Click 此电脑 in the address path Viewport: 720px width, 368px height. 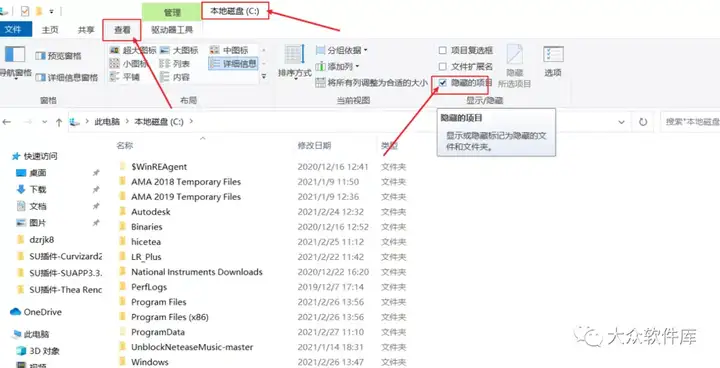[x=107, y=122]
